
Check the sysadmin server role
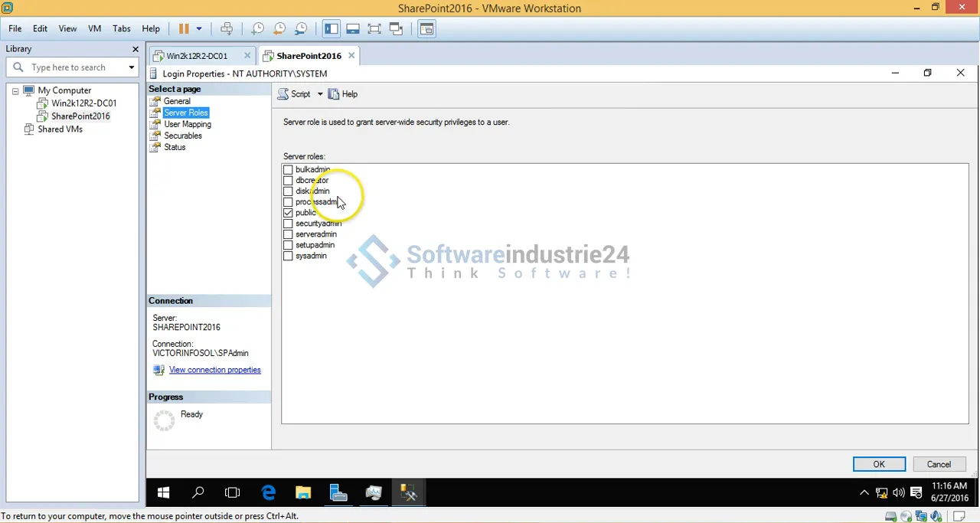pos(288,256)
